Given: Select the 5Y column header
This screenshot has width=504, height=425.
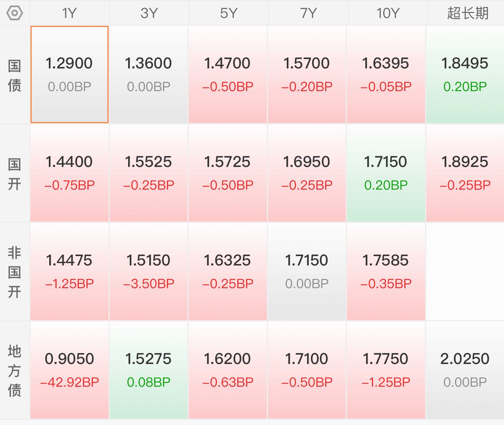Looking at the screenshot, I should 229,13.
